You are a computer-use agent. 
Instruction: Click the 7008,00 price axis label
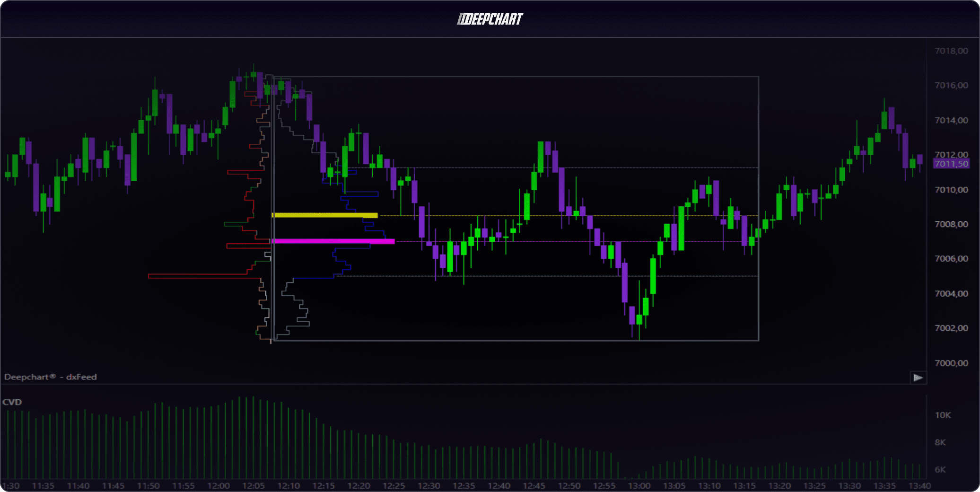tap(951, 224)
